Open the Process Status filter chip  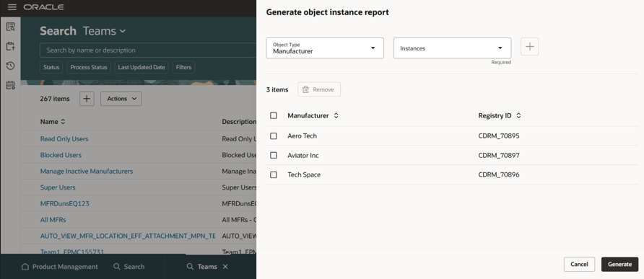tap(89, 67)
